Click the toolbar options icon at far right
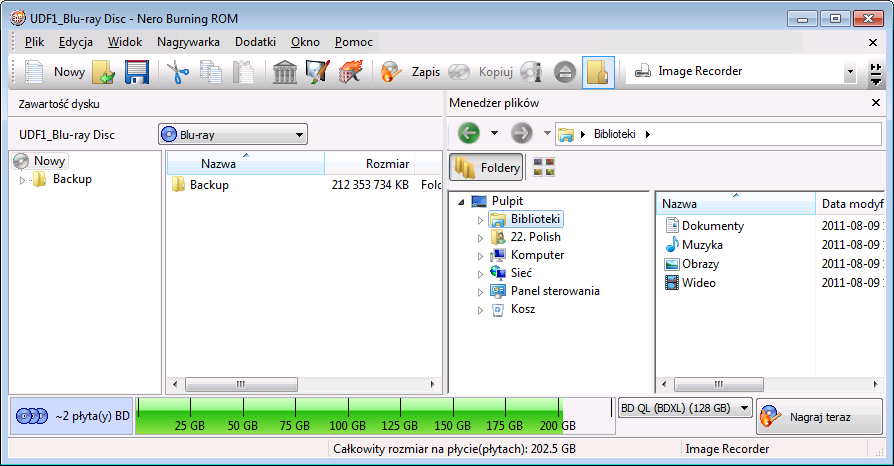Viewport: 894px width, 466px height. [x=875, y=74]
